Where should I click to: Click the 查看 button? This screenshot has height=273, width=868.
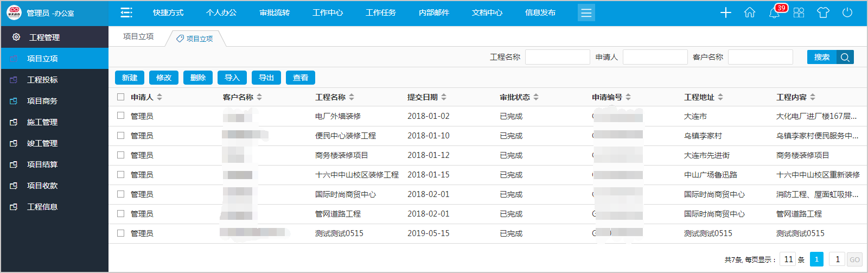tap(301, 78)
